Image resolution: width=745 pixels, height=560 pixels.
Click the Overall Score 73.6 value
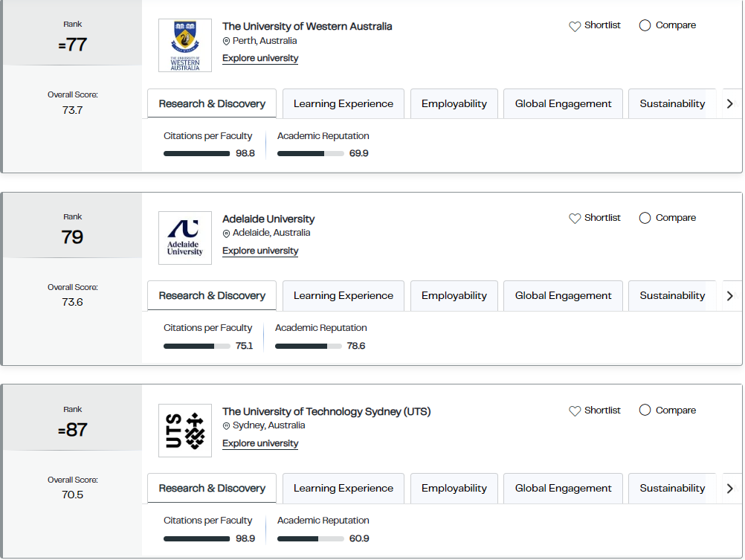(72, 303)
